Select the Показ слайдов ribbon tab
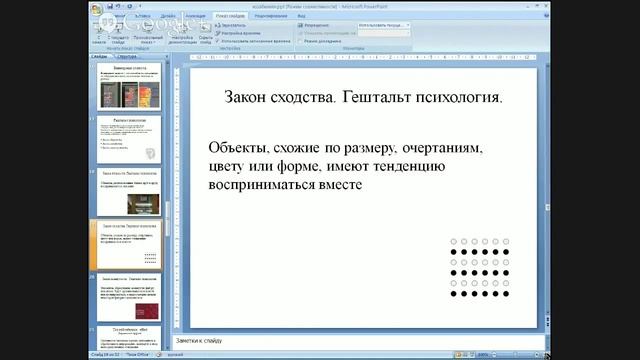Screen dimensions: 640x360 click(x=230, y=16)
